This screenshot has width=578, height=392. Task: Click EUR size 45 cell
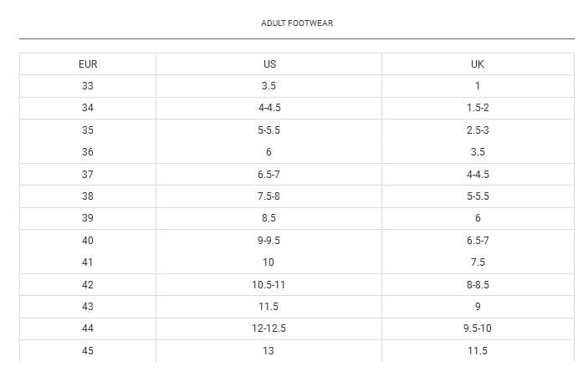click(x=88, y=351)
